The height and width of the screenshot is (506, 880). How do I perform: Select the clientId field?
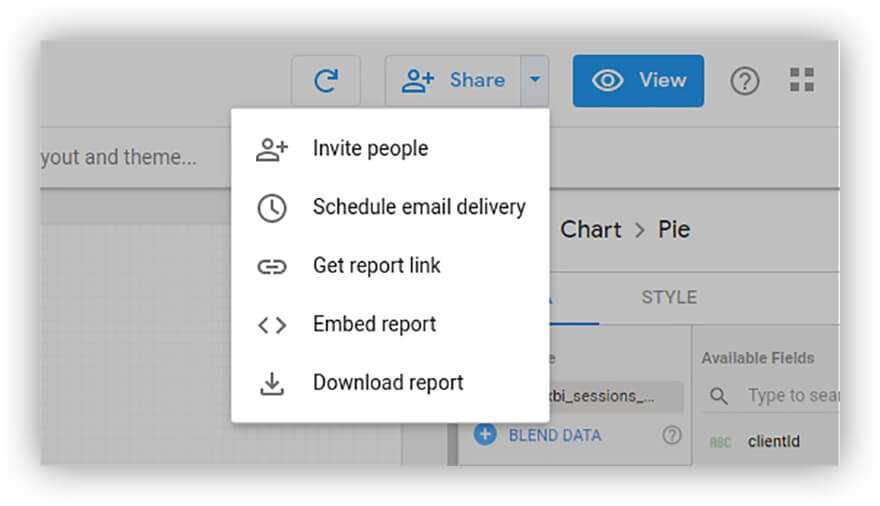pos(773,442)
